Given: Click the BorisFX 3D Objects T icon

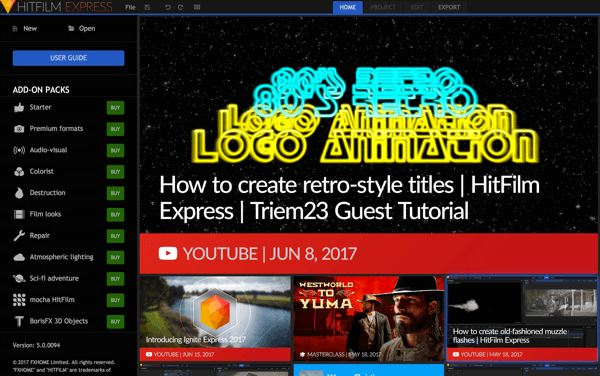Looking at the screenshot, I should (19, 322).
